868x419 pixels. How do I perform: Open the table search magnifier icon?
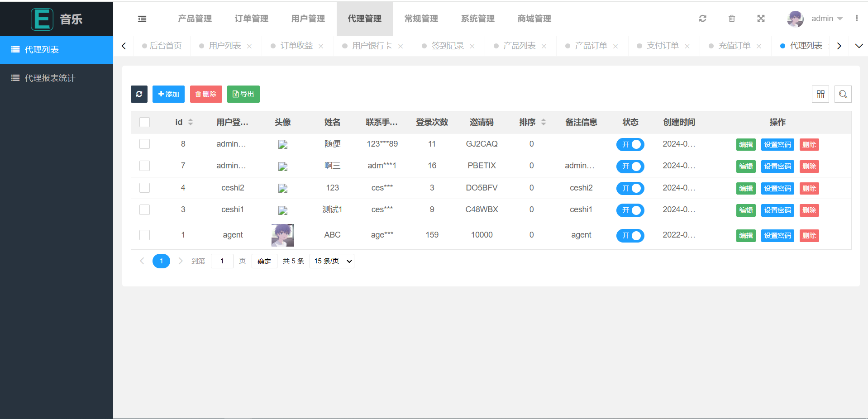[843, 94]
